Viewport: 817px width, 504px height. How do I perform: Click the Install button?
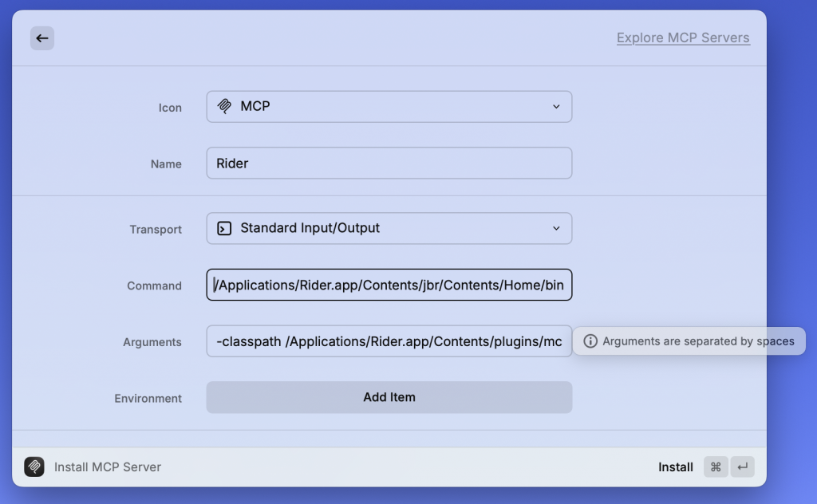click(675, 467)
